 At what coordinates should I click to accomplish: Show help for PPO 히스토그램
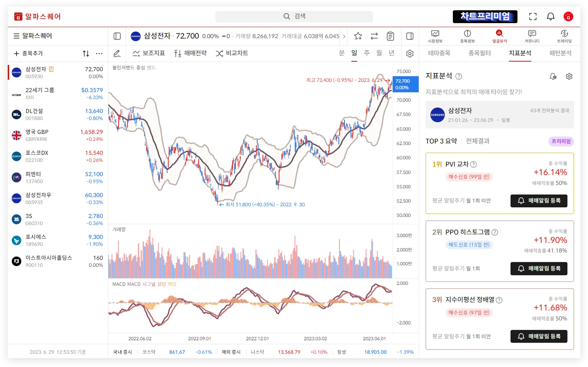495,232
